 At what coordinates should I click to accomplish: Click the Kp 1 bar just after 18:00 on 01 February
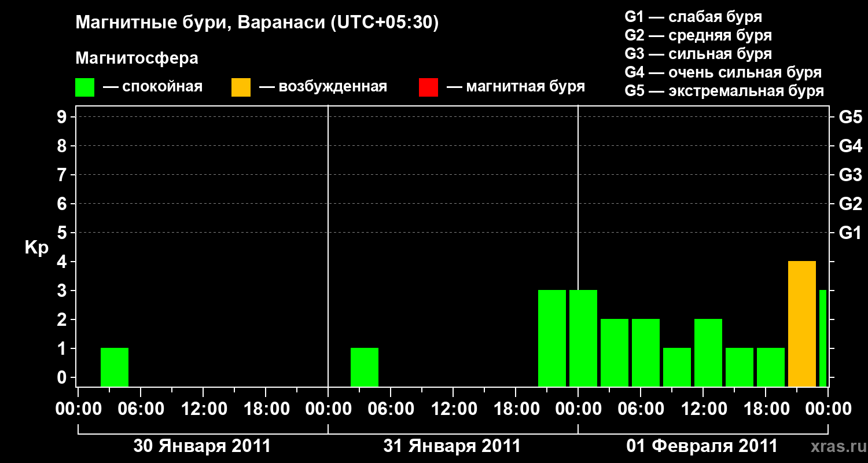[771, 367]
